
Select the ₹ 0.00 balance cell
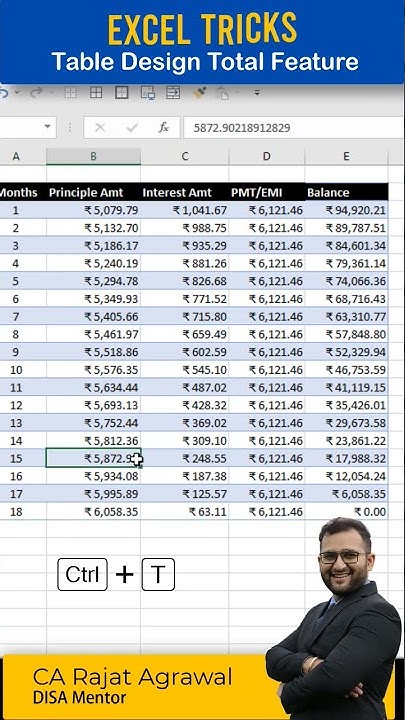click(x=346, y=512)
